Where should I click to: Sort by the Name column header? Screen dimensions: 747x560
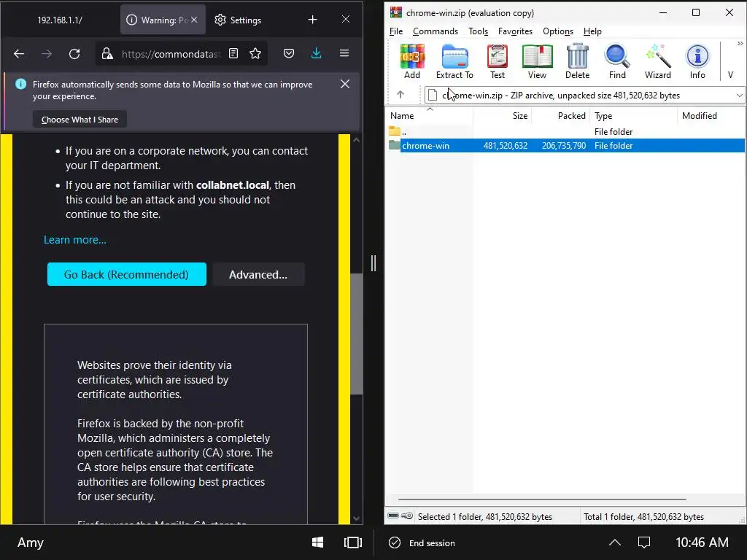[429, 116]
